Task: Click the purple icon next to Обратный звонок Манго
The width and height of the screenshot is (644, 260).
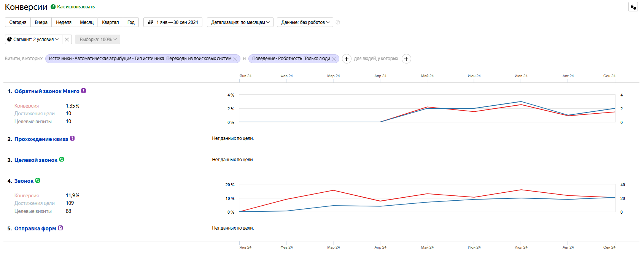Action: 84,91
